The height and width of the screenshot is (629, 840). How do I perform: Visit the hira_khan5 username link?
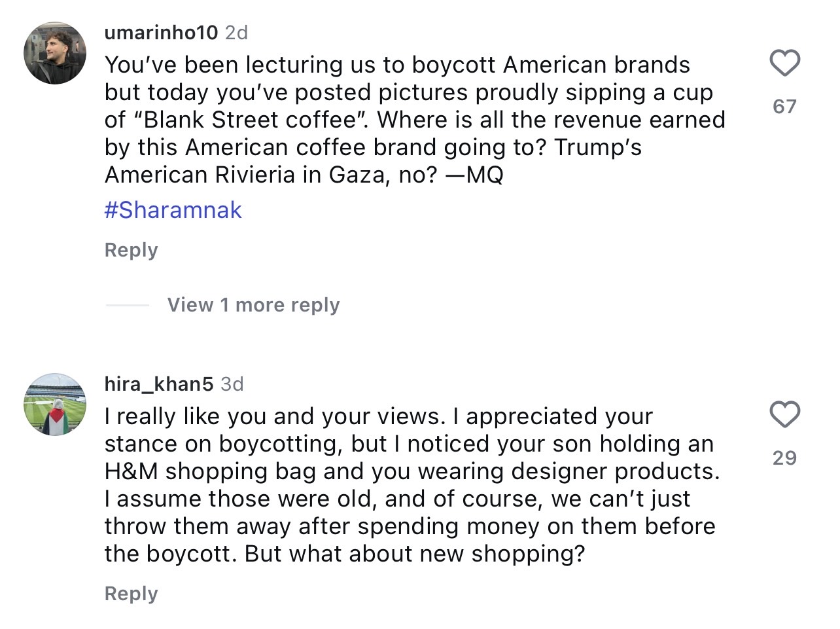[x=158, y=384]
